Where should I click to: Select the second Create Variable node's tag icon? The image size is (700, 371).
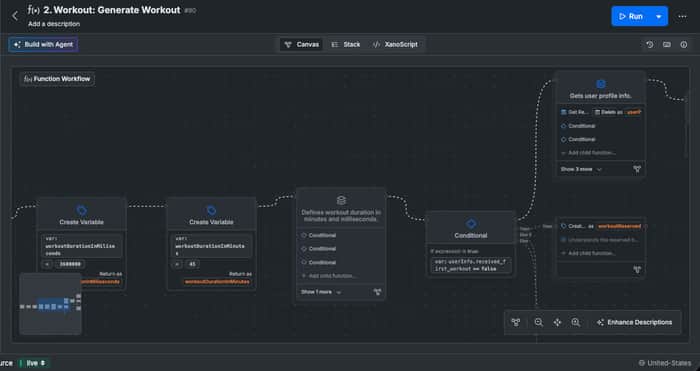[x=211, y=210]
